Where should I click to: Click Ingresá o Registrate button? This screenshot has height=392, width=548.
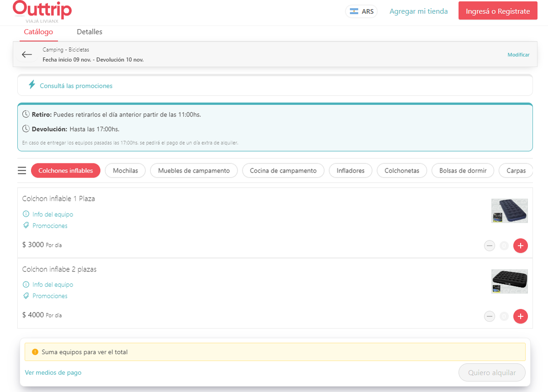498,11
